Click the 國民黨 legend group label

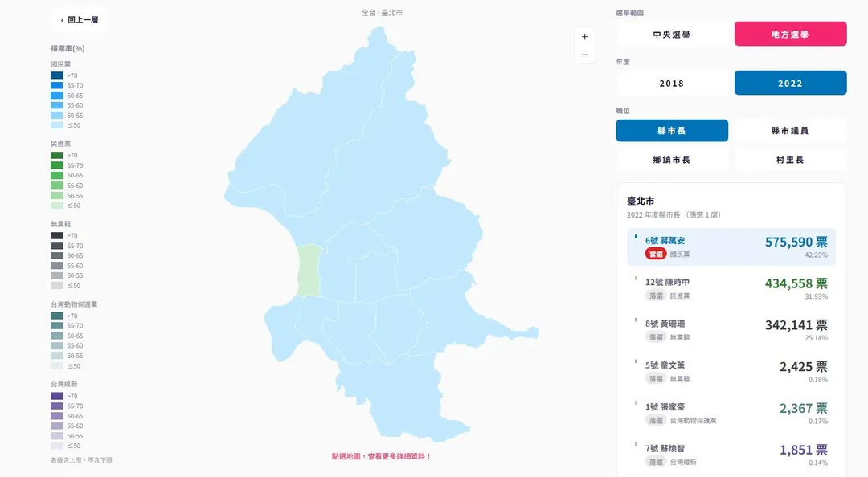point(61,64)
